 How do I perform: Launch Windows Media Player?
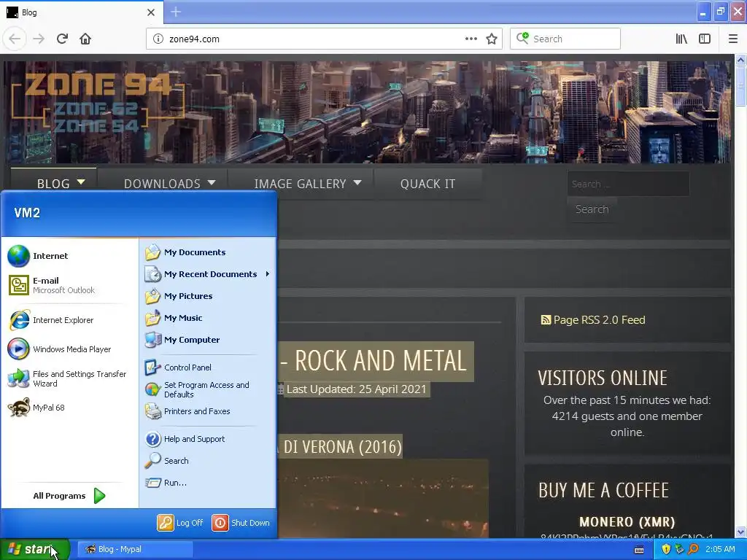click(x=69, y=349)
